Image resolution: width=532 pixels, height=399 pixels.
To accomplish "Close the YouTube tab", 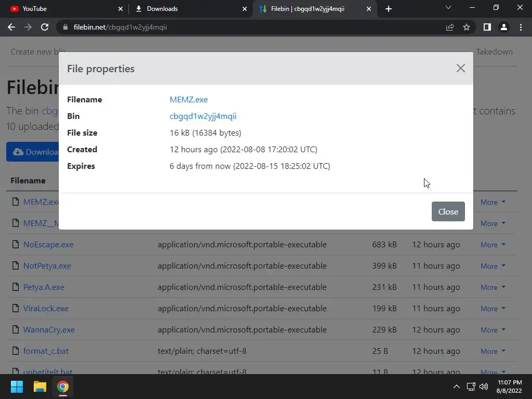I will tap(121, 9).
